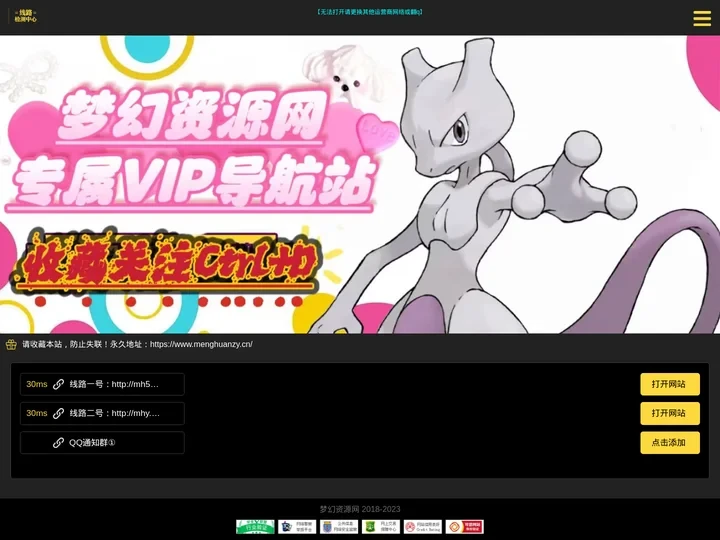
Task: Open website for 线路二号
Action: pos(670,413)
